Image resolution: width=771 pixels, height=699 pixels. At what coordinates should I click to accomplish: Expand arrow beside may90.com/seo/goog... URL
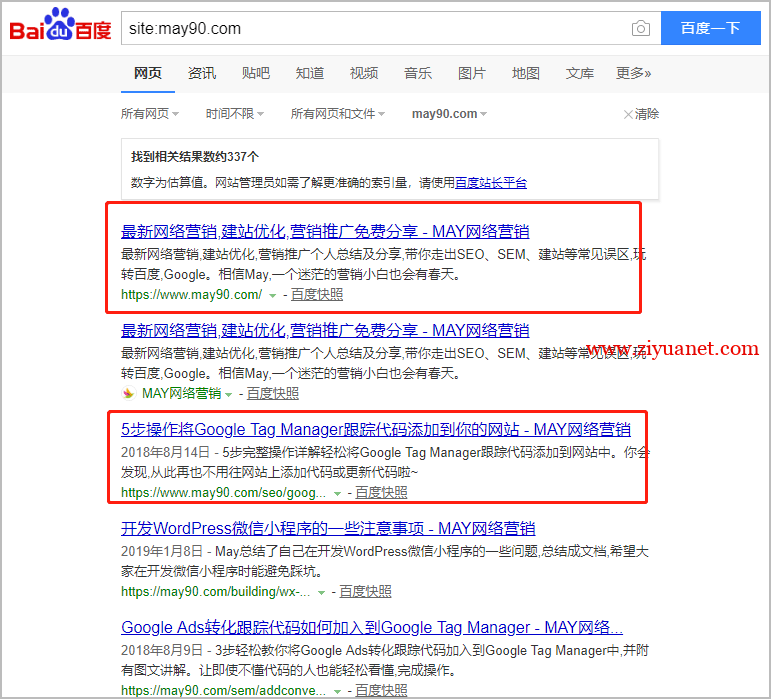coord(337,494)
